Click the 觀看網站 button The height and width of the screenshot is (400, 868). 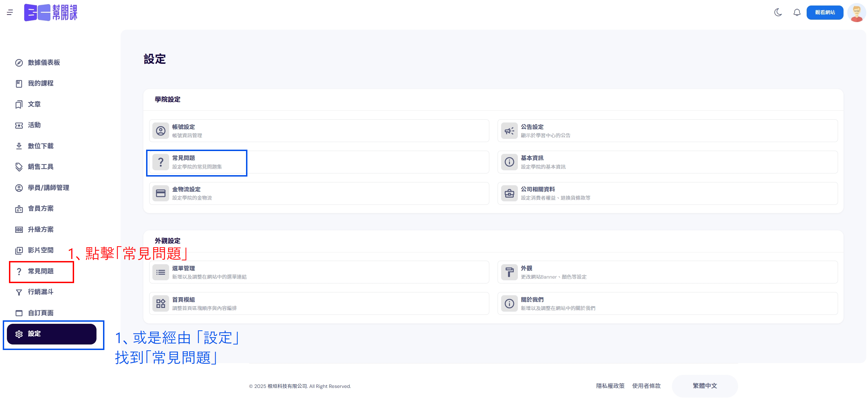click(x=825, y=12)
